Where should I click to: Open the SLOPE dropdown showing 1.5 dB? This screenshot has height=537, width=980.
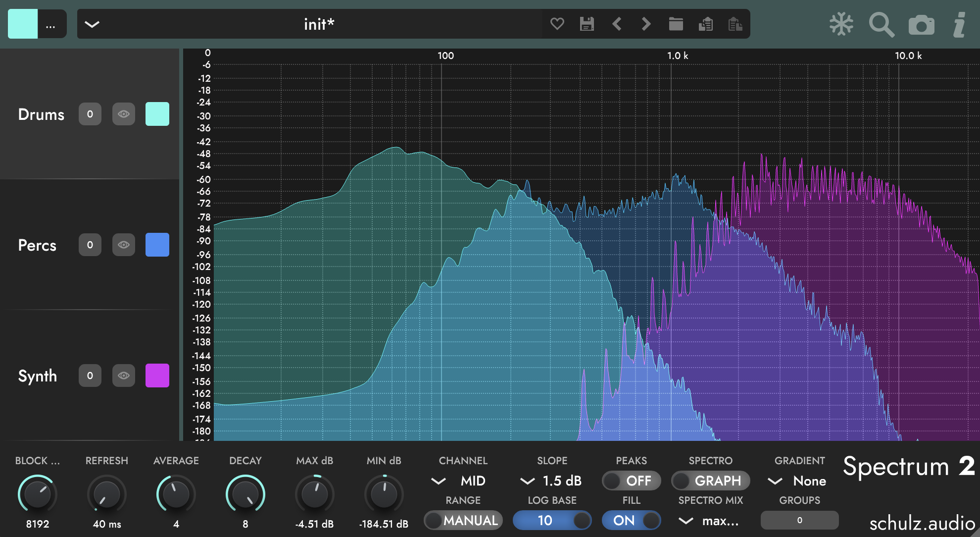(x=551, y=481)
